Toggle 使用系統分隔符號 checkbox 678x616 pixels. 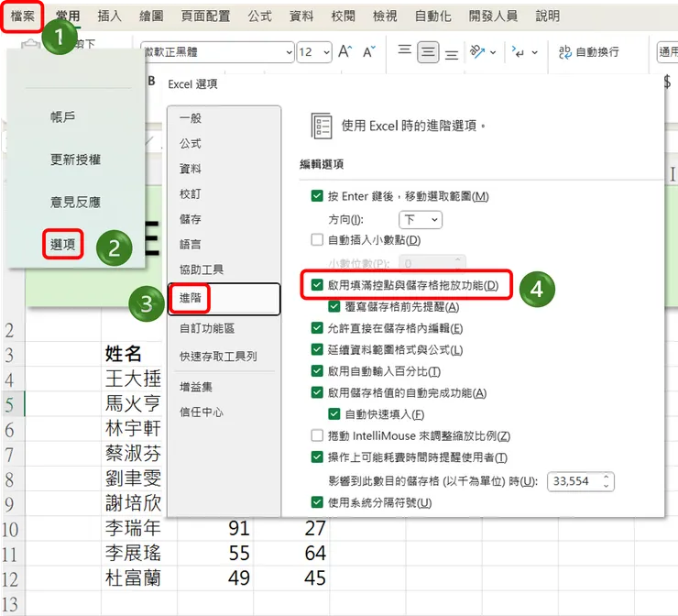coord(317,502)
